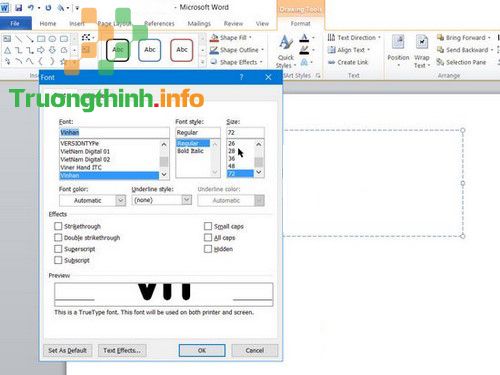Switch to the Review tab
Viewport: 500px width, 375px height.
(233, 24)
